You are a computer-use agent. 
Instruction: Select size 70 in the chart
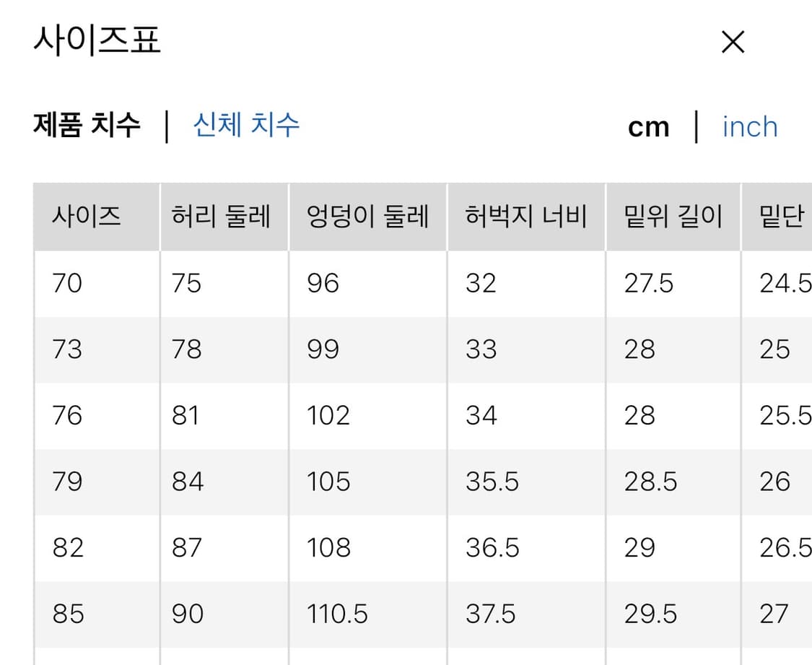[66, 283]
